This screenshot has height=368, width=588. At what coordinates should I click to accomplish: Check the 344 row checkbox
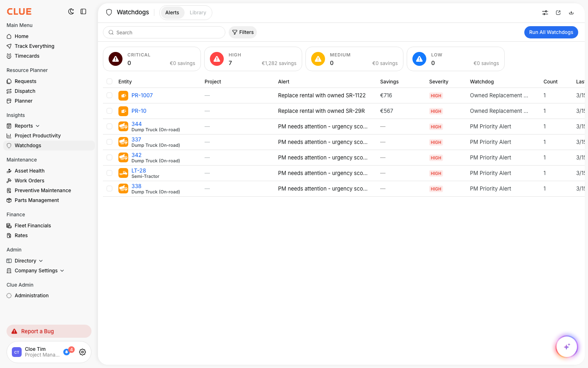click(109, 126)
